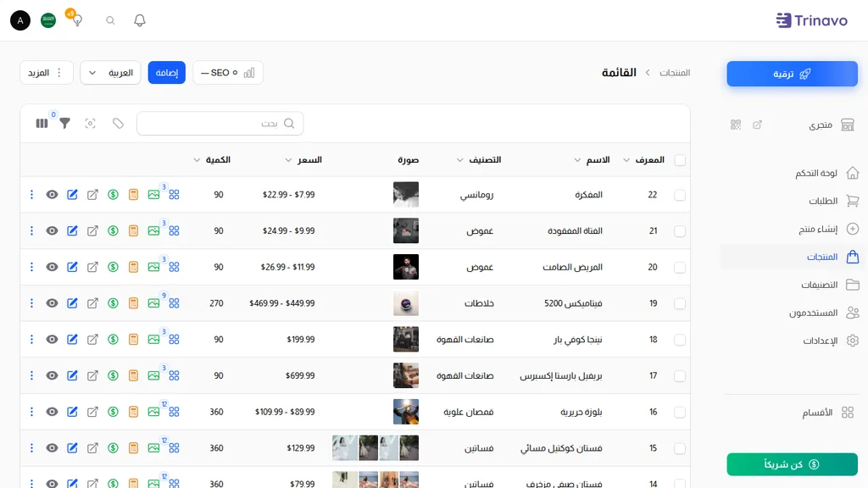Click المنتجات breadcrumb link
Viewport: 868px width, 488px height.
click(x=675, y=73)
